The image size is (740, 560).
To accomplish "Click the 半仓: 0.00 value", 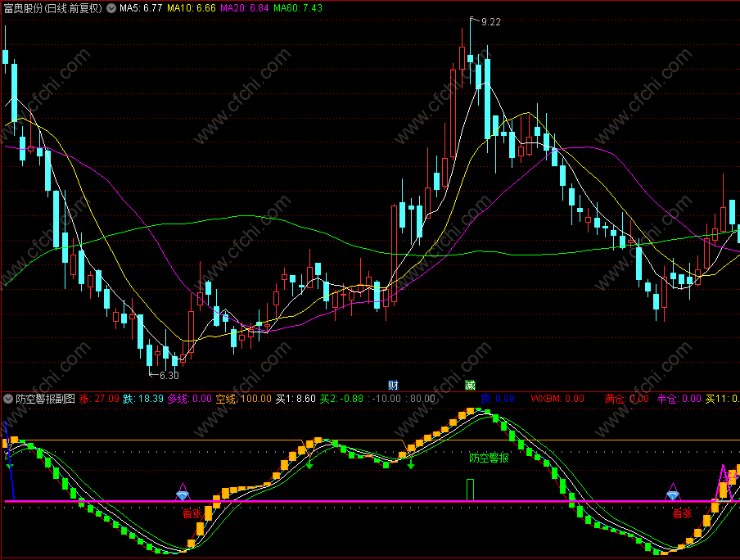I will [x=679, y=399].
